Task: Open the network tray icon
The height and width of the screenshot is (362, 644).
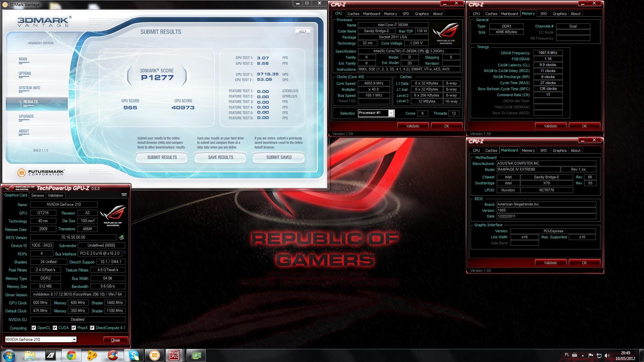Action: [599, 355]
